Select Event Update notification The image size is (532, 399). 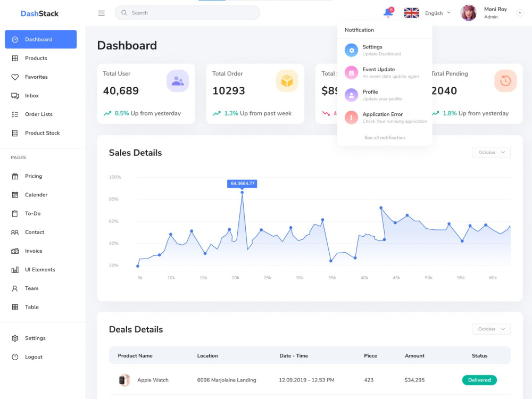tap(385, 72)
